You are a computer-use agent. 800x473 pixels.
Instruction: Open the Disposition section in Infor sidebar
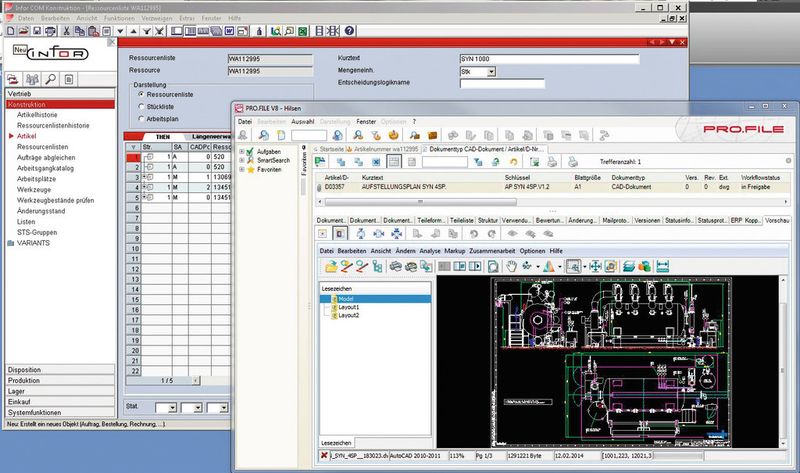(x=60, y=369)
